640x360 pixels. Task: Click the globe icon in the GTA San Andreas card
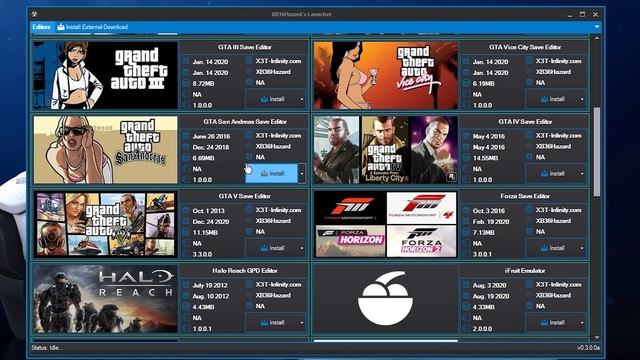tap(249, 136)
